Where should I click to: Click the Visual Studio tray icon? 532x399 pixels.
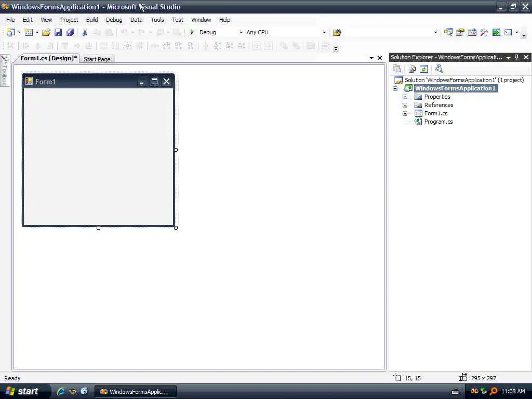point(474,391)
